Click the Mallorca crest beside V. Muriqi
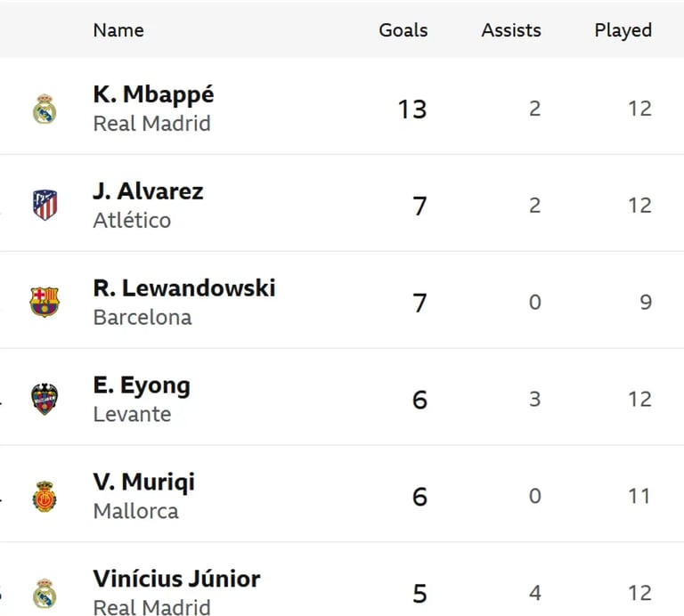The width and height of the screenshot is (684, 616). pos(45,496)
